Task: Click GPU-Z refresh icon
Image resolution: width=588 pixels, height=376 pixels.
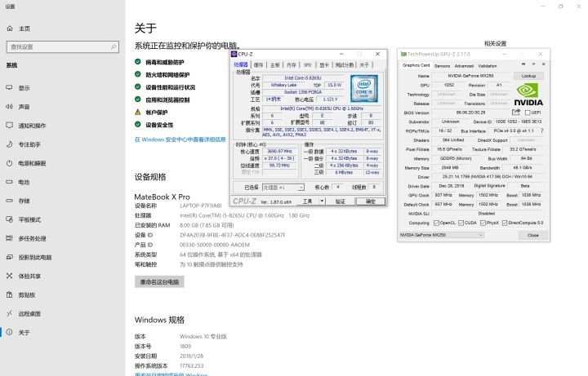Action: click(x=533, y=64)
